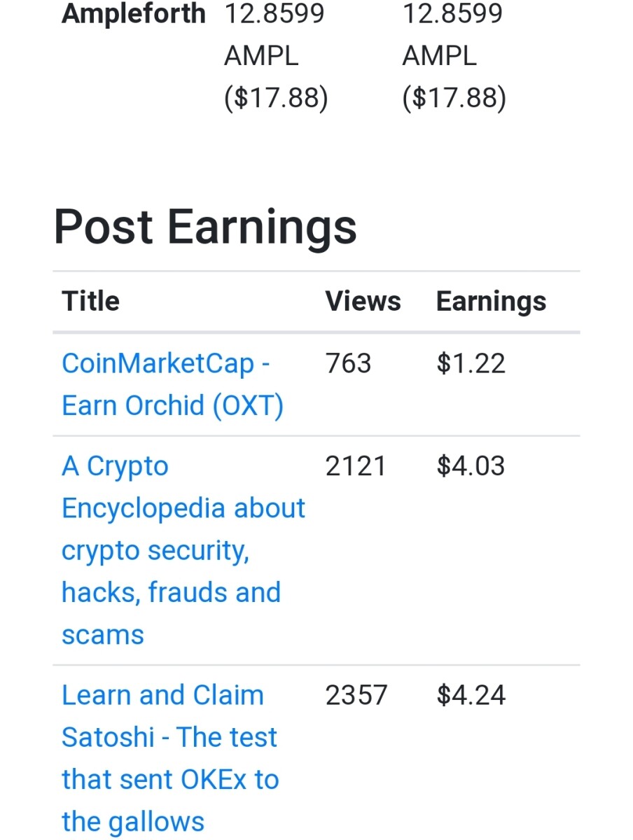Click the Earnings column header

tap(491, 302)
